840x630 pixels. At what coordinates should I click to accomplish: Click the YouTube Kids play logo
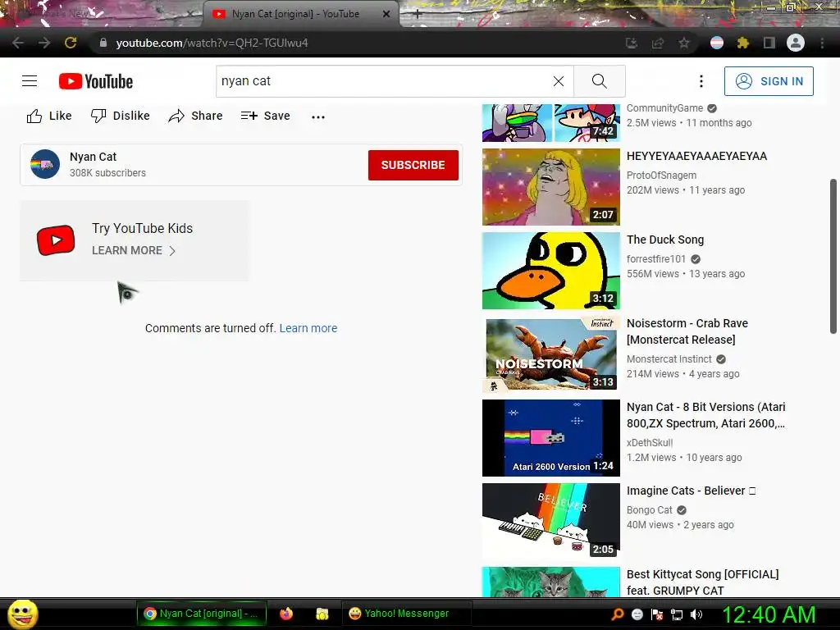pyautogui.click(x=56, y=240)
